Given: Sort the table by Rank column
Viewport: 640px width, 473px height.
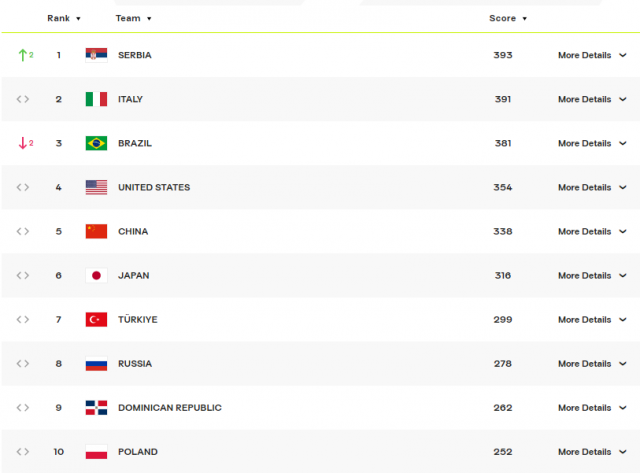Looking at the screenshot, I should [64, 18].
